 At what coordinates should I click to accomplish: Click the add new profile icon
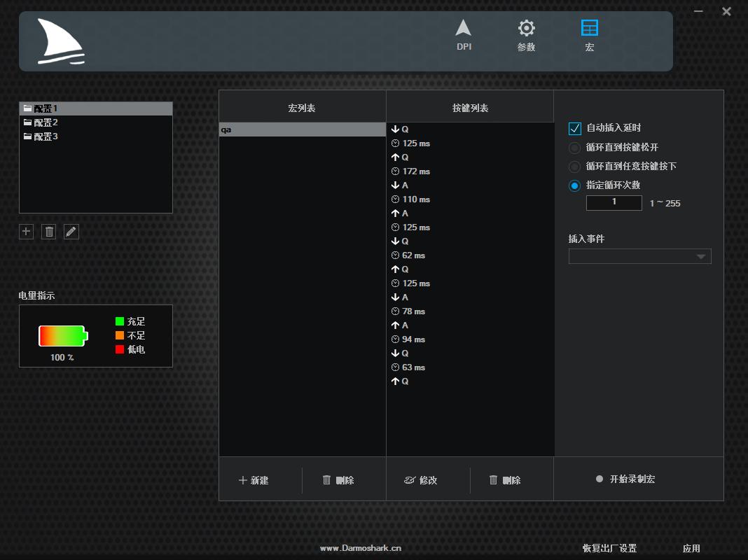pos(26,231)
